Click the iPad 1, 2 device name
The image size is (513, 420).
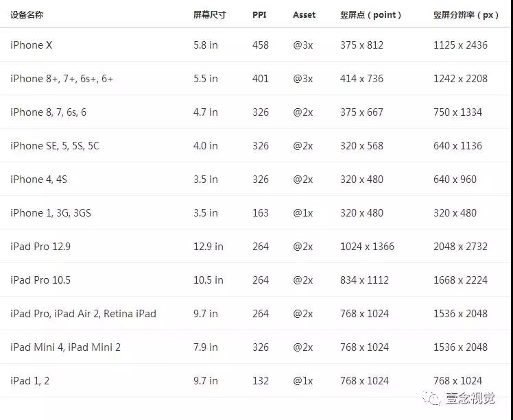point(29,381)
